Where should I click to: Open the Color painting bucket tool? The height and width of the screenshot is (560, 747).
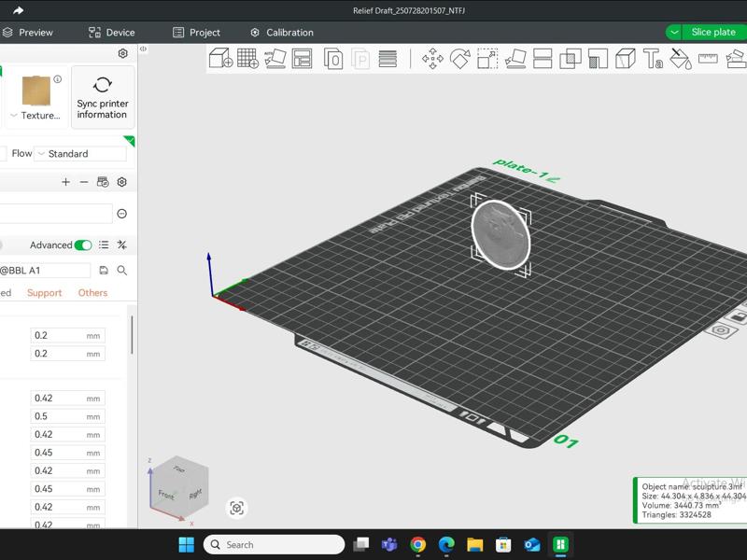681,59
